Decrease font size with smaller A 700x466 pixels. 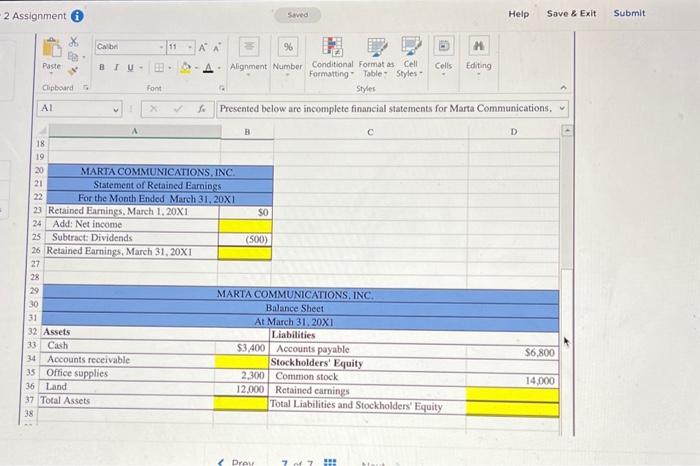[217, 47]
